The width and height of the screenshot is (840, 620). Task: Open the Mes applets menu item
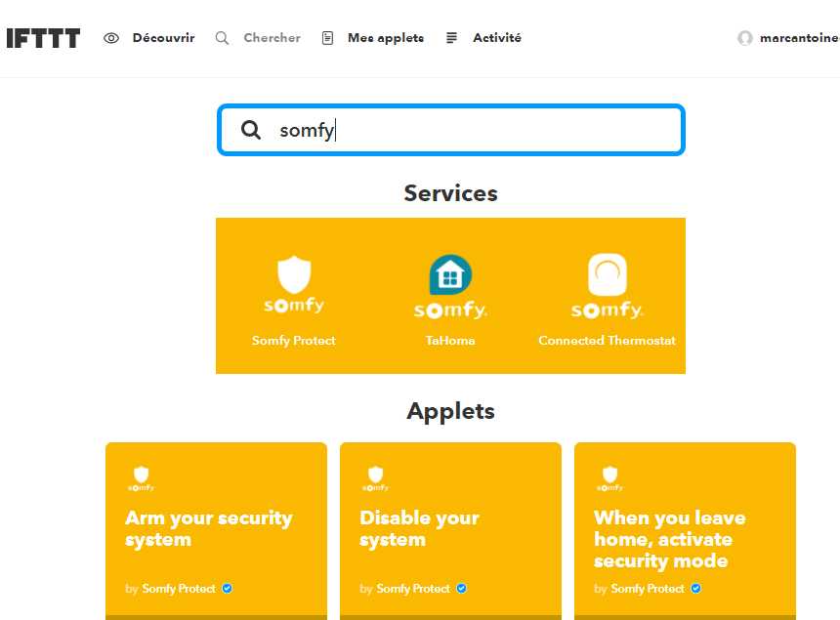pos(386,38)
